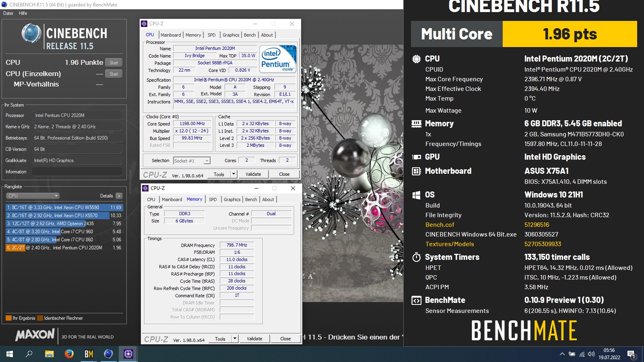Click the BenchMate GPU icon
Screen dimensions: 644x362
click(416, 157)
